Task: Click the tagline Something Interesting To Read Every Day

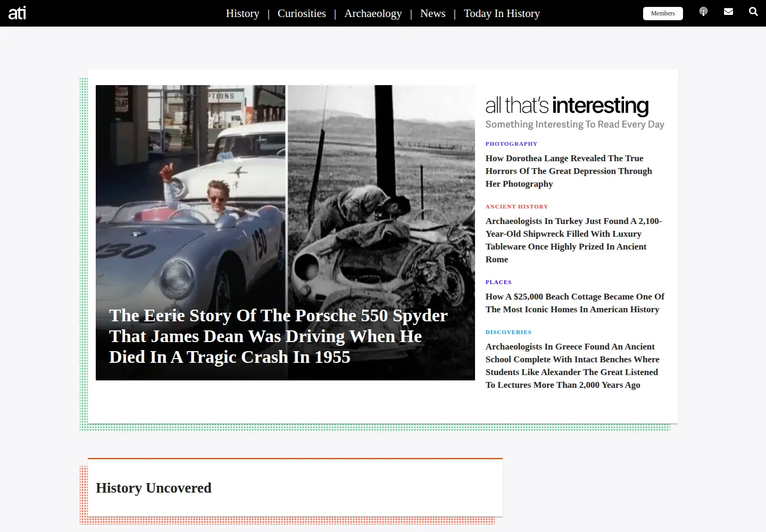Action: click(574, 124)
